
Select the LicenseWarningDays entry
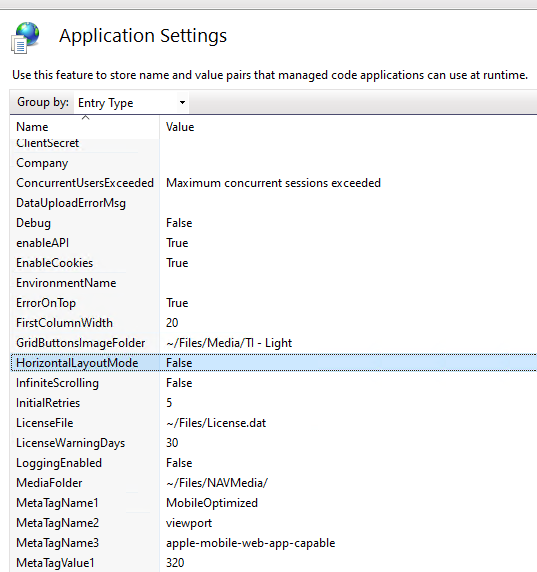point(70,443)
